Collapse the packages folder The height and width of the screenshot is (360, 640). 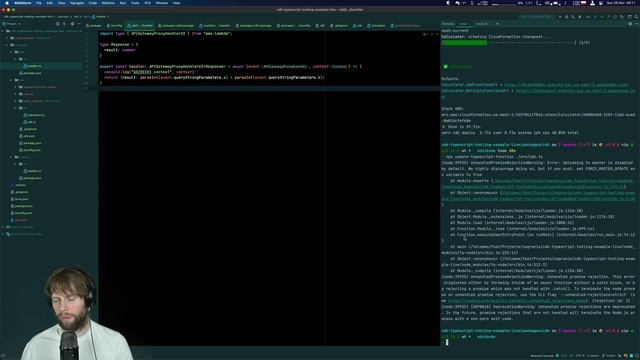tap(7, 45)
